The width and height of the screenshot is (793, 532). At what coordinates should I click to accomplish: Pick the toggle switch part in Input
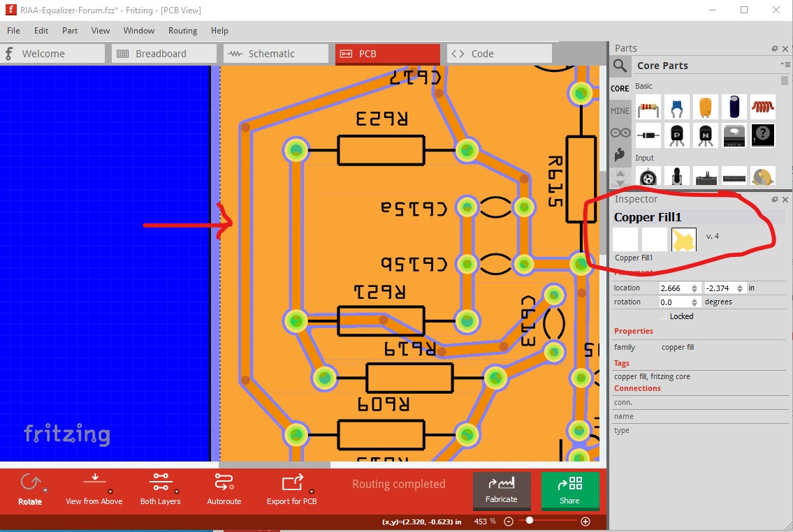pyautogui.click(x=677, y=177)
